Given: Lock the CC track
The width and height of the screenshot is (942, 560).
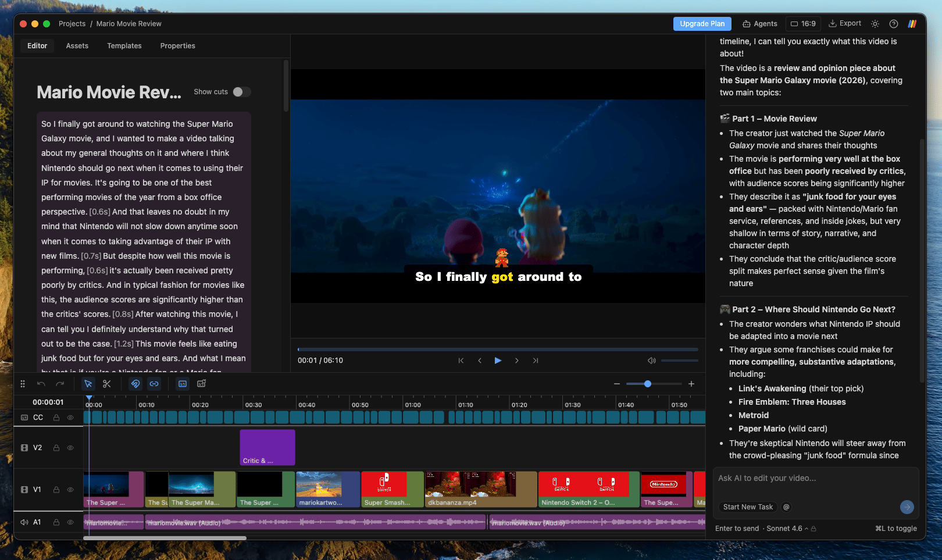Looking at the screenshot, I should coord(56,418).
